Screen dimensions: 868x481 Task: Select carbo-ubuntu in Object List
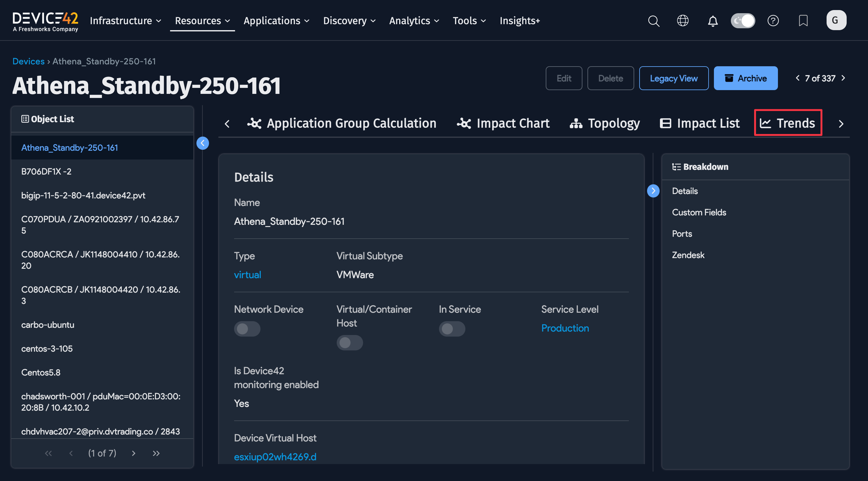click(x=48, y=325)
